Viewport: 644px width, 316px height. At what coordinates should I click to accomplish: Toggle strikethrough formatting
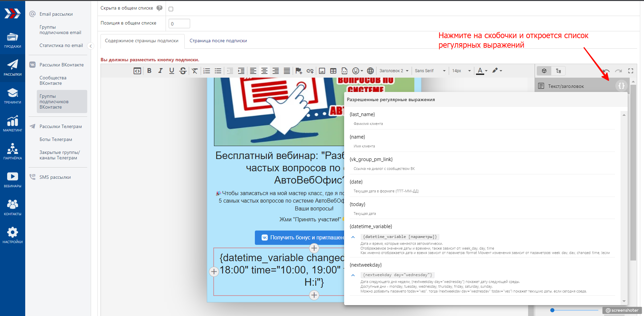(183, 71)
